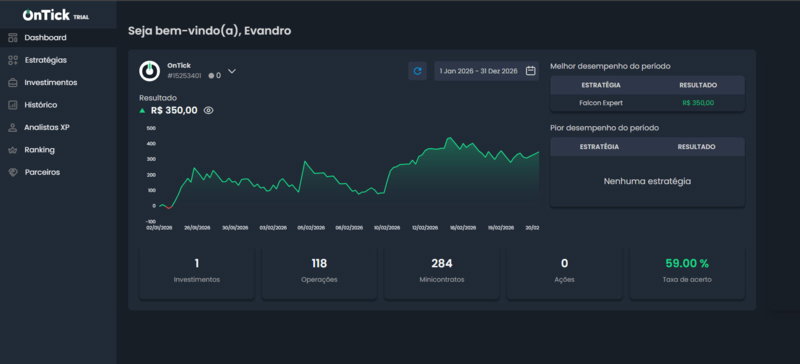Click the Pior desempenho do período title

pyautogui.click(x=605, y=128)
